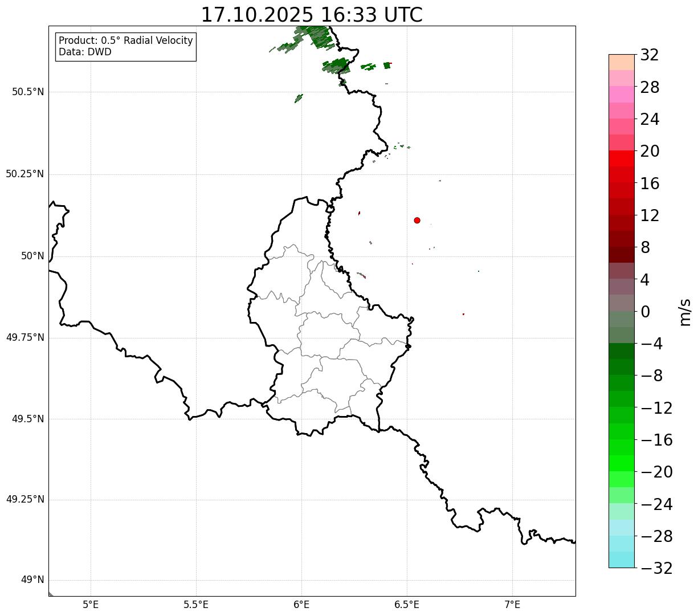Click the 50.25°N latitude label
The width and height of the screenshot is (698, 616).
(25, 174)
